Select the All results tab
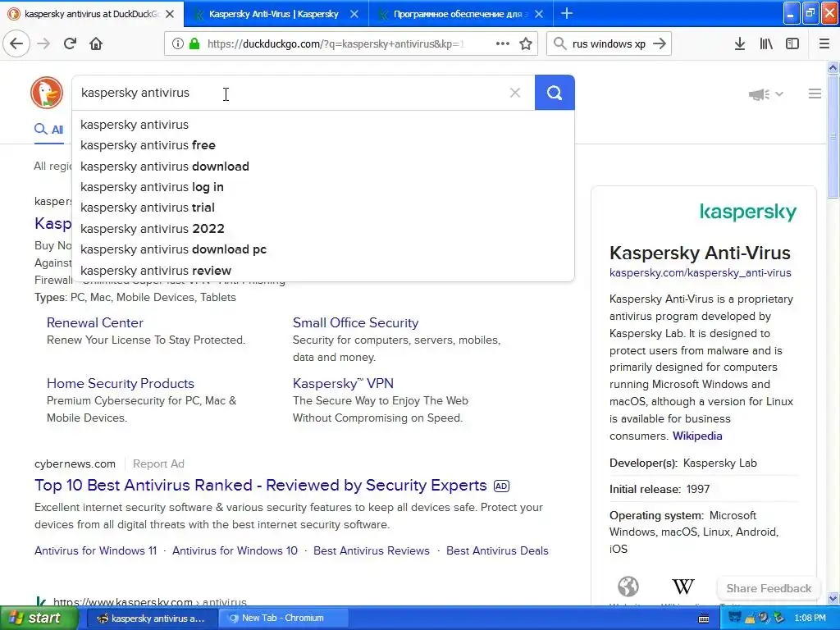 click(x=48, y=129)
